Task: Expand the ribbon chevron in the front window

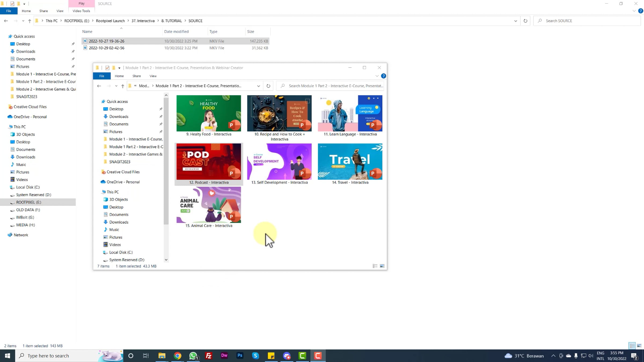Action: click(377, 76)
